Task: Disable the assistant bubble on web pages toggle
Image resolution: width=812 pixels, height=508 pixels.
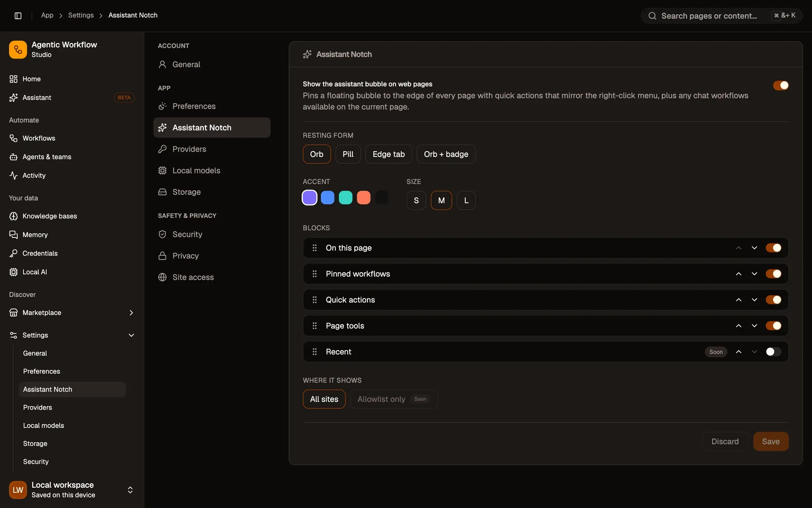Action: 781,85
